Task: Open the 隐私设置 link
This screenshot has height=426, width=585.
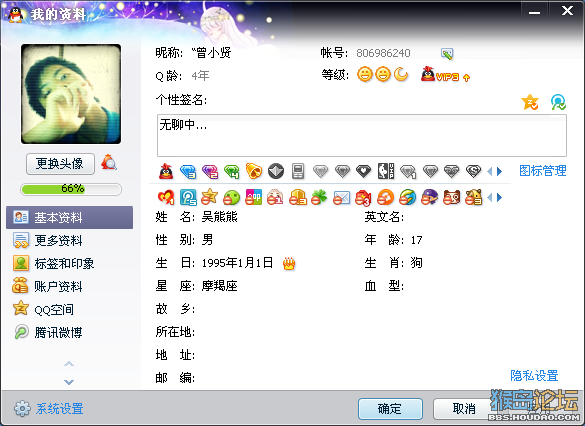Action: coord(534,375)
